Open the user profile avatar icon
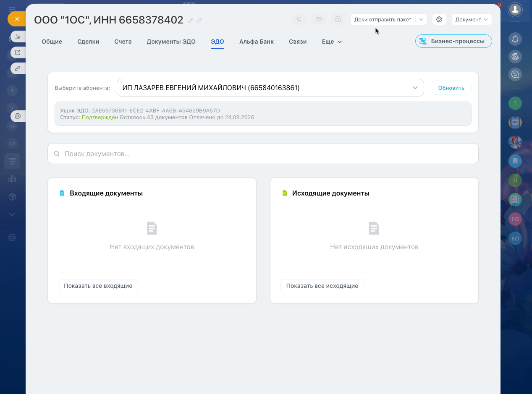The width and height of the screenshot is (532, 394). pyautogui.click(x=515, y=9)
